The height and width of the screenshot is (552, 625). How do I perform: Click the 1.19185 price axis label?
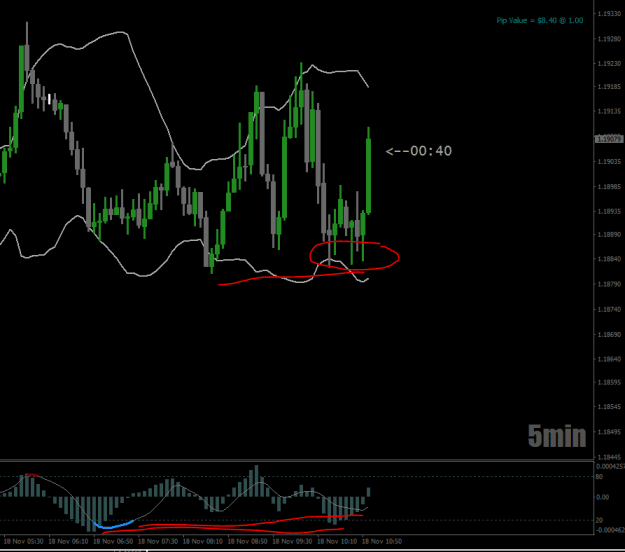pos(609,86)
